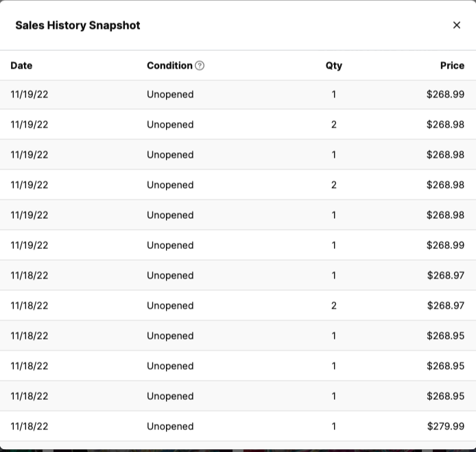Viewport: 476px width, 452px height.
Task: Pick the fifth row's $268.98 price
Action: (445, 215)
